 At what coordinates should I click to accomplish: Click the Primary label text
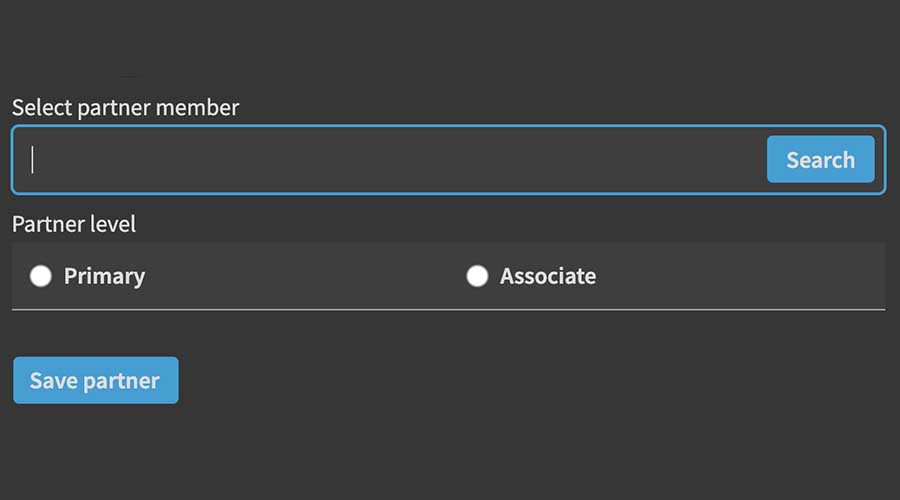(x=104, y=276)
